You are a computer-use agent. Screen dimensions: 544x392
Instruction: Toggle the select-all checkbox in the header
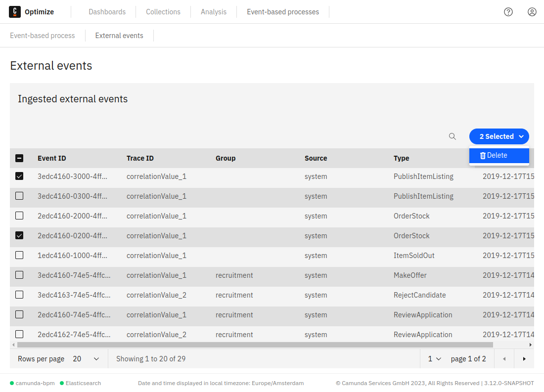pyautogui.click(x=19, y=158)
